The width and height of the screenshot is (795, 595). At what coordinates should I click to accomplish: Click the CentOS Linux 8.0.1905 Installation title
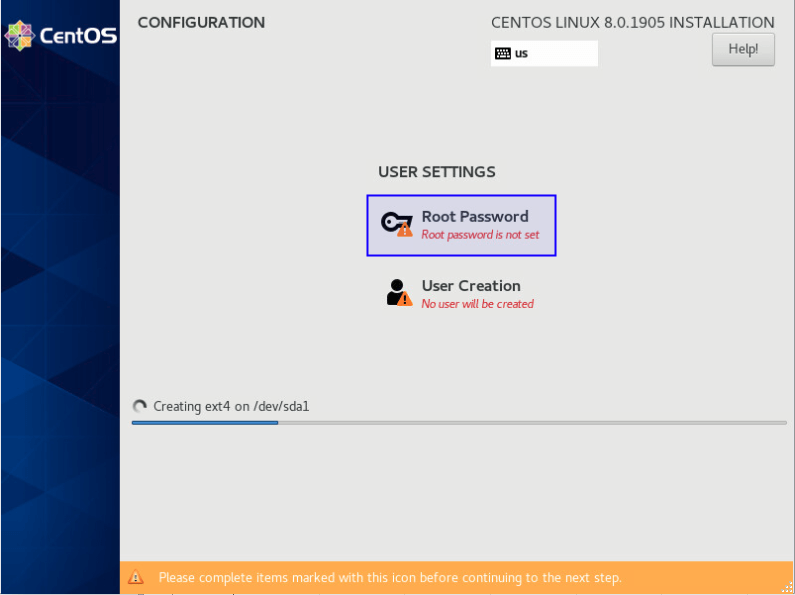point(632,22)
